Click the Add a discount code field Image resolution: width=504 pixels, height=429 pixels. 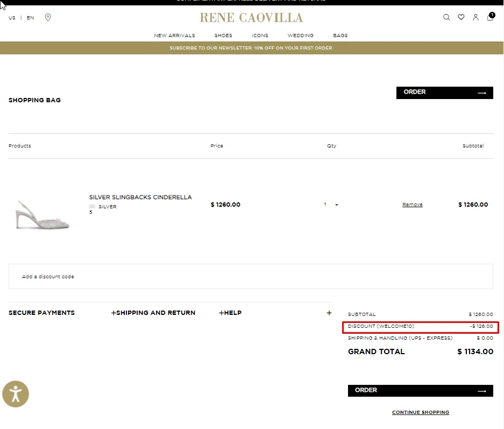coord(251,277)
